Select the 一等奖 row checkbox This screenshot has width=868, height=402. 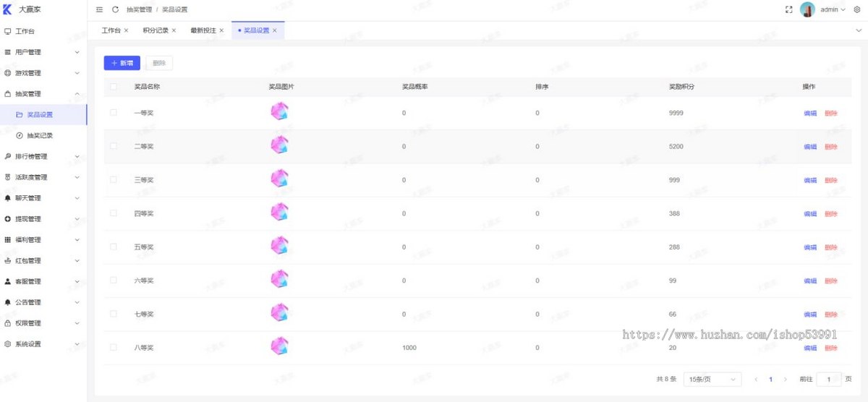tap(113, 113)
